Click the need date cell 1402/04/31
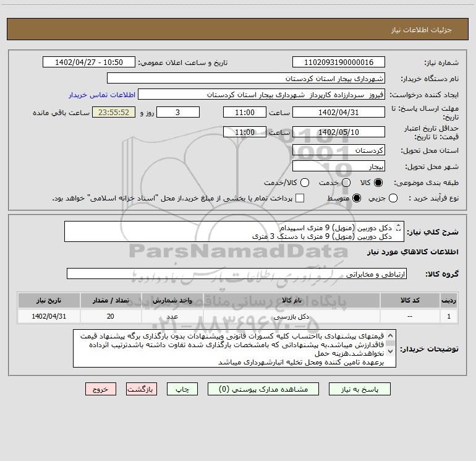 pos(49,316)
